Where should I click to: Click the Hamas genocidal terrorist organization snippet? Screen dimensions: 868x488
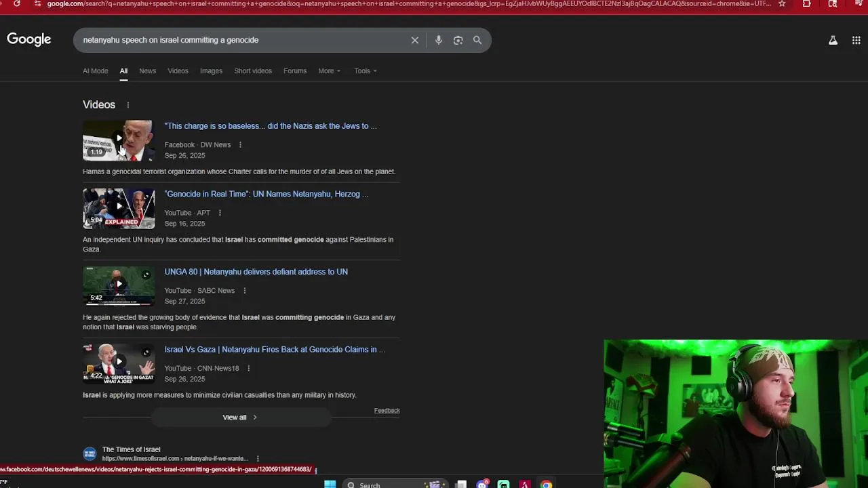(x=239, y=172)
